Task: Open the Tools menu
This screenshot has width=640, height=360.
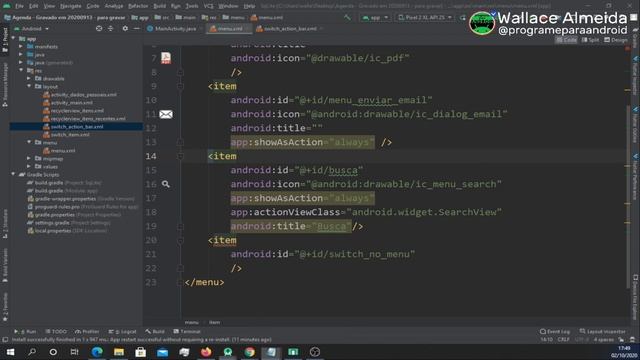Action: pyautogui.click(x=192, y=6)
